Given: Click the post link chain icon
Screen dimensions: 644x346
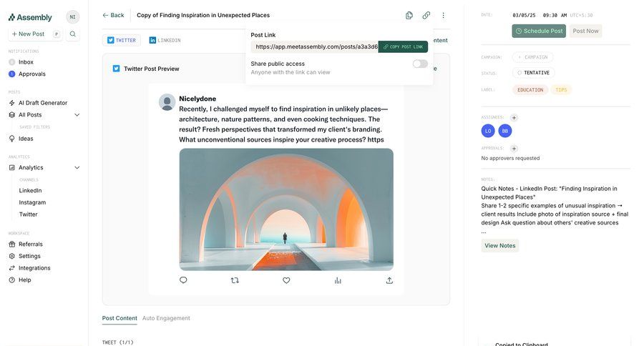Looking at the screenshot, I should tap(426, 15).
